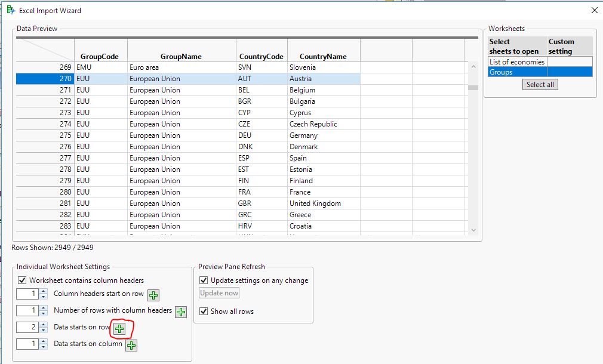Image resolution: width=603 pixels, height=364 pixels.
Task: Click the preview scrollbar down arrow
Action: [x=473, y=230]
